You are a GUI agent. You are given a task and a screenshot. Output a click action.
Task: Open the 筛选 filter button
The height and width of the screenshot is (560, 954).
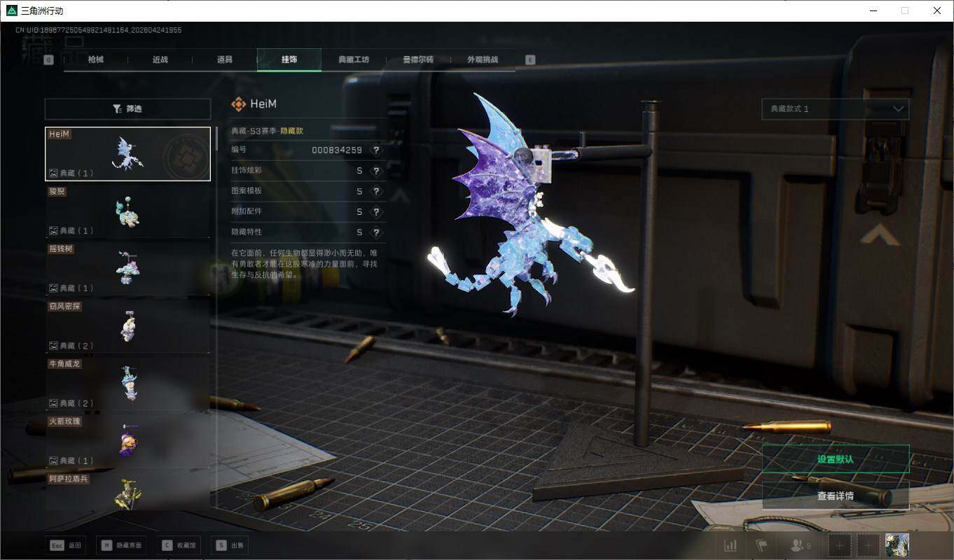[x=127, y=108]
